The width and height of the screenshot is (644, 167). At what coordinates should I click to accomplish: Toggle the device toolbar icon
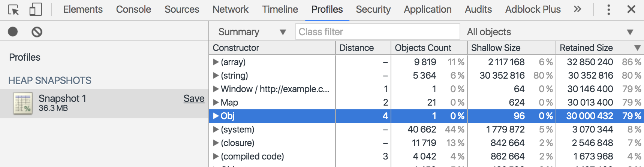tap(36, 10)
